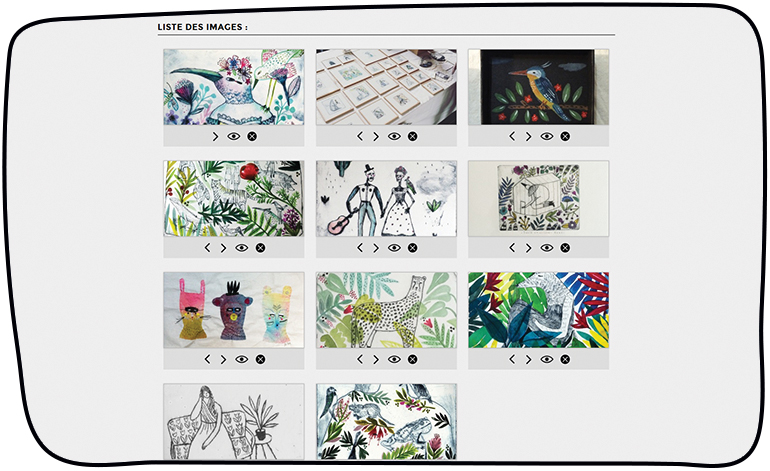Remove the skeleton couple drawing
The height and width of the screenshot is (471, 770).
tap(412, 248)
